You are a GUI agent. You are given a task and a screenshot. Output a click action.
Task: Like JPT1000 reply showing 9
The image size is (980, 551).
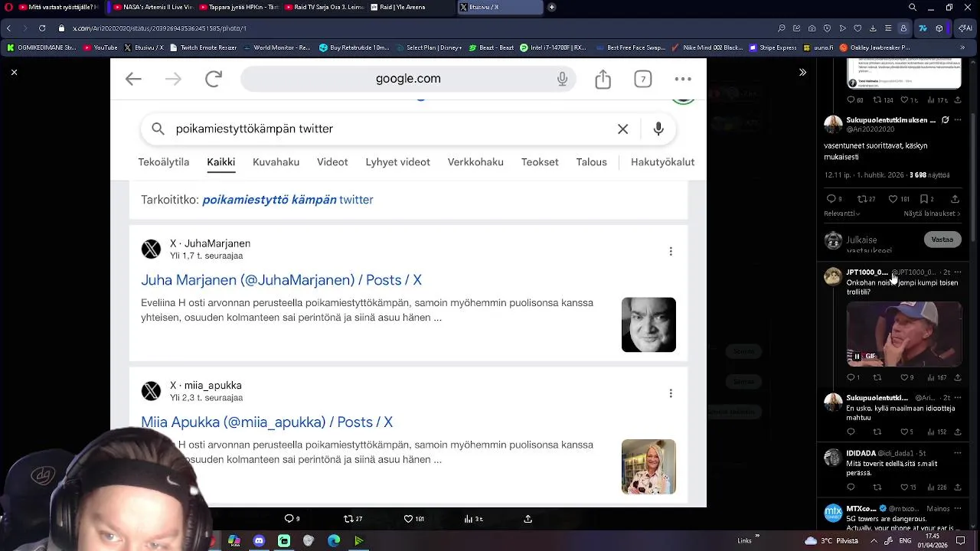(x=903, y=377)
